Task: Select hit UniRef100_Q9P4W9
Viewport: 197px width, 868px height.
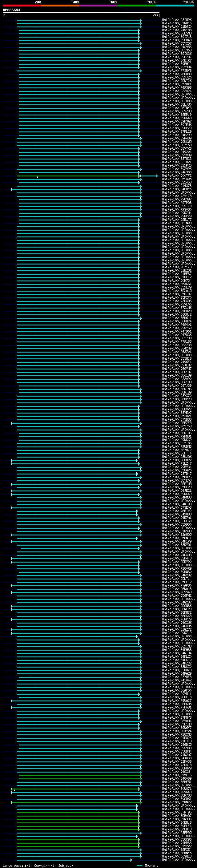Action: tap(177, 139)
